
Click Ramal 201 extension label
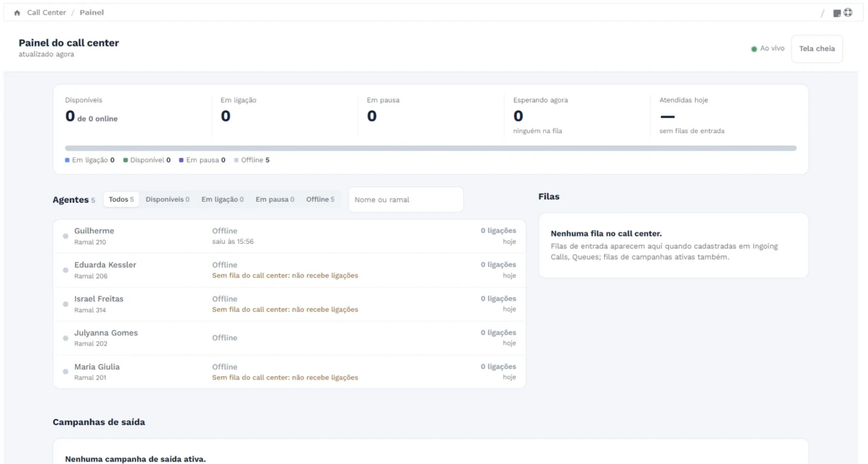[90, 378]
